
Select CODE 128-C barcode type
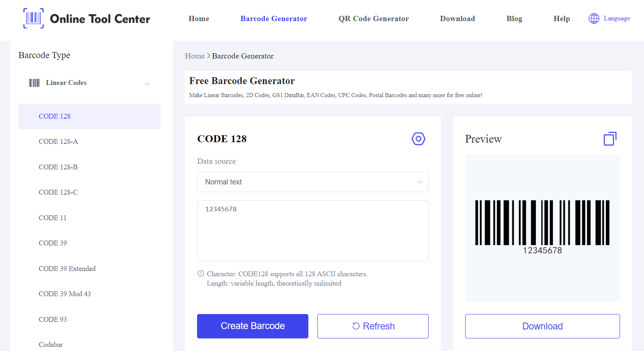(89, 192)
